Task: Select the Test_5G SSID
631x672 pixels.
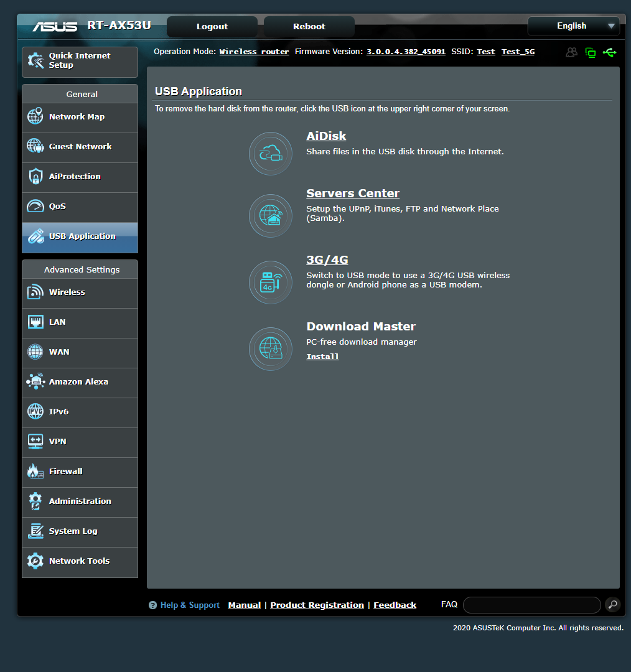Action: (518, 52)
